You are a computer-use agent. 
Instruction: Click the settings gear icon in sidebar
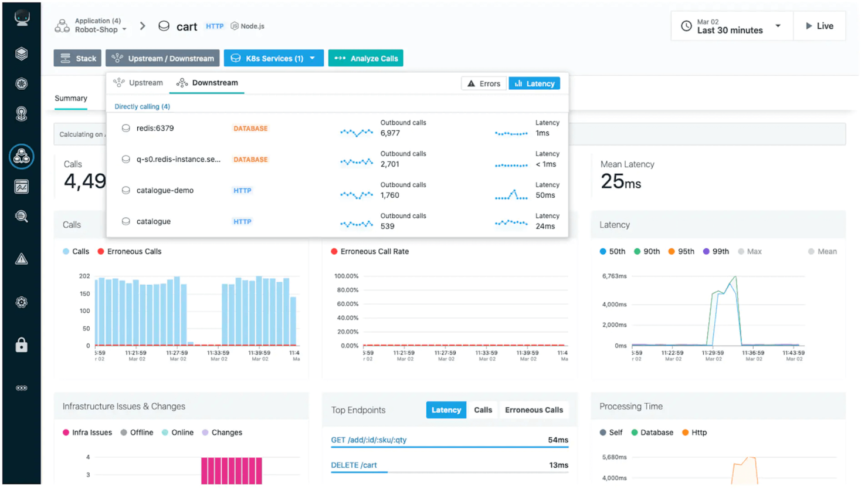[21, 302]
